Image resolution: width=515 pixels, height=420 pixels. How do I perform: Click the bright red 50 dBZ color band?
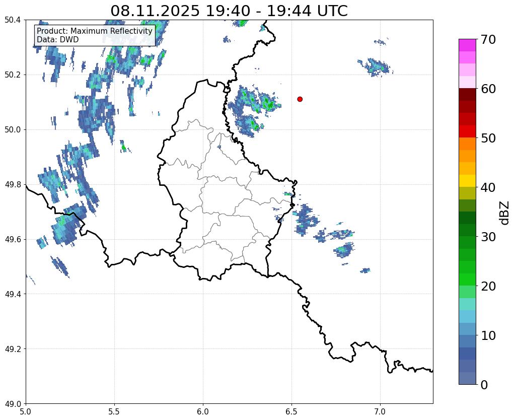click(x=467, y=131)
